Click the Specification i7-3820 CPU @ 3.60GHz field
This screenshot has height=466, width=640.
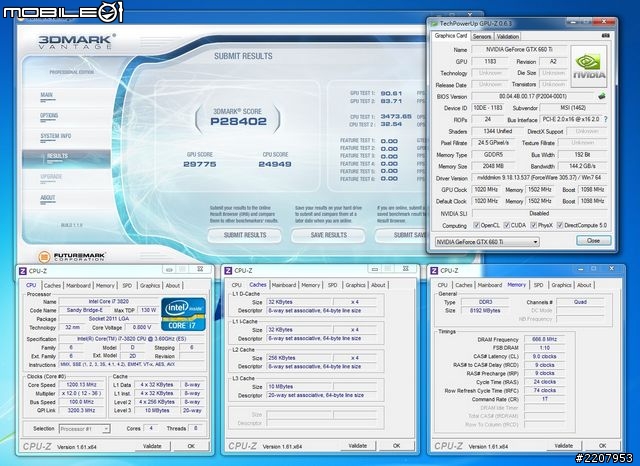coord(131,339)
